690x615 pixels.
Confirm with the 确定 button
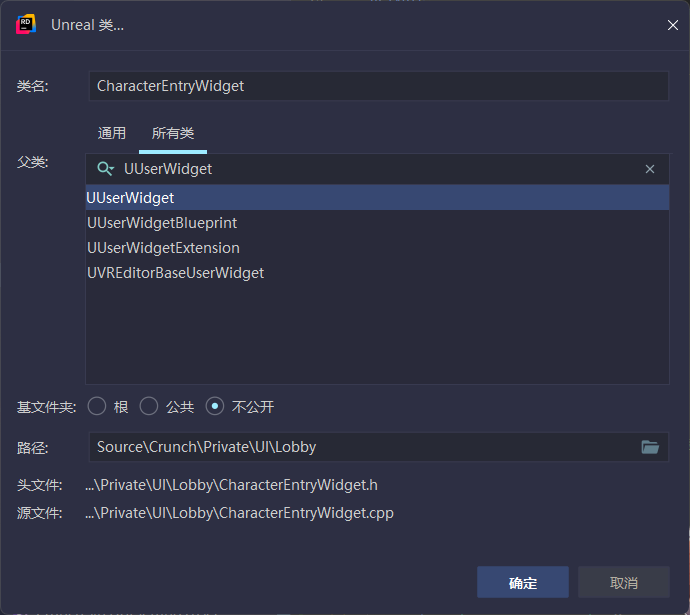tap(523, 582)
